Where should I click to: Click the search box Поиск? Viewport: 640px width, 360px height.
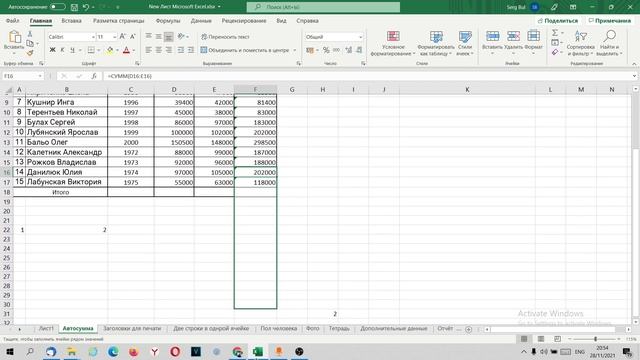(x=323, y=7)
